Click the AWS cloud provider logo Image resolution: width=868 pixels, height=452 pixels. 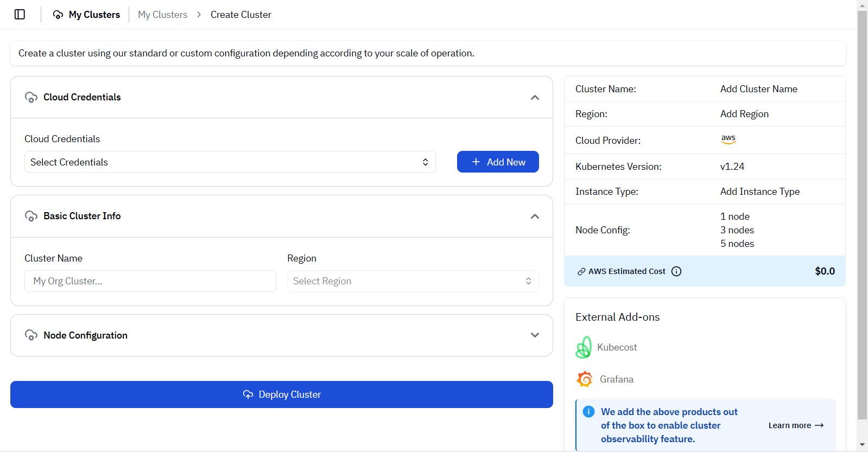point(728,139)
